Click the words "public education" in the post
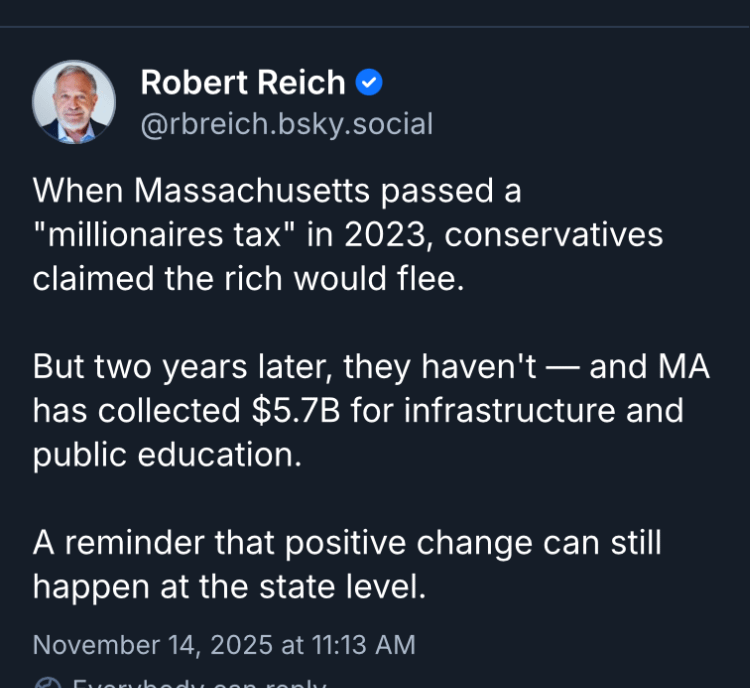Image resolution: width=750 pixels, height=688 pixels. [165, 454]
